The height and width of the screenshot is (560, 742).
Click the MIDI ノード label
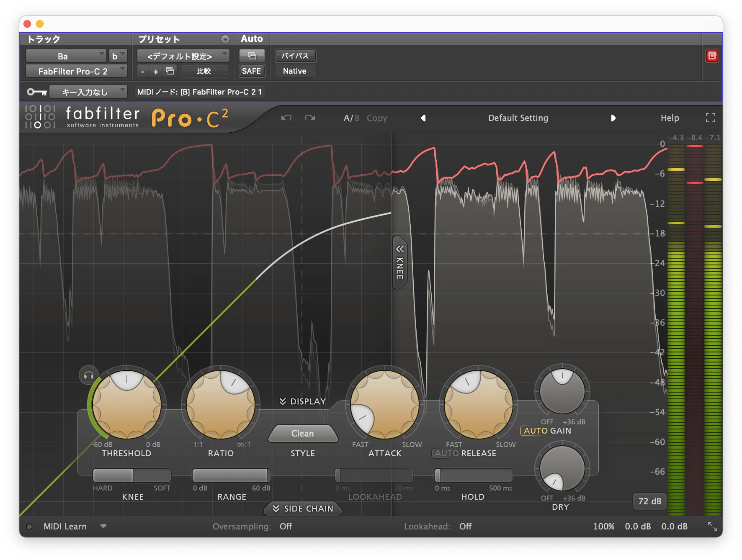(200, 92)
